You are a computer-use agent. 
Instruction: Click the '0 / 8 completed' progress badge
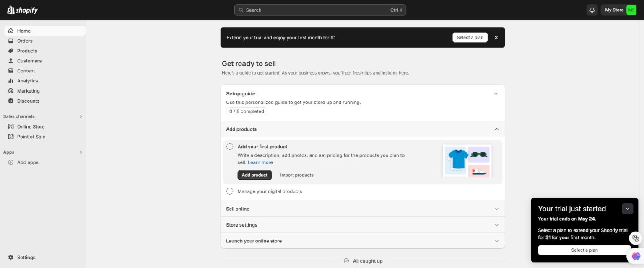[246, 111]
